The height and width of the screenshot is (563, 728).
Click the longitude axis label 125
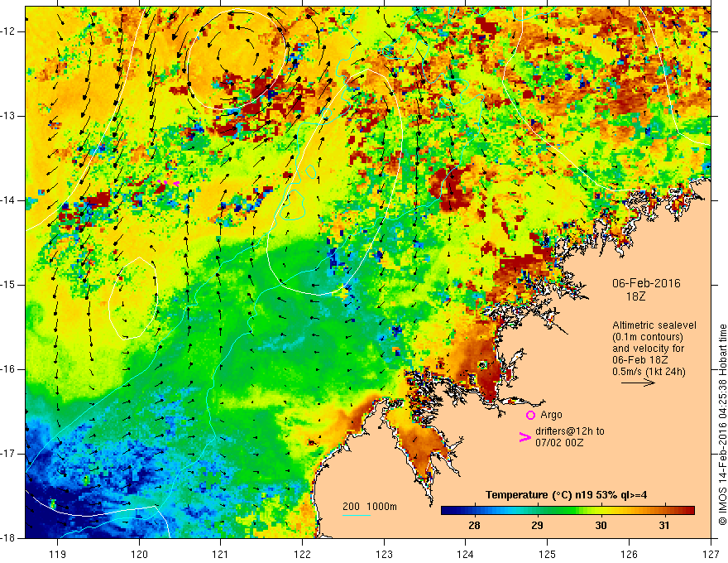click(548, 554)
